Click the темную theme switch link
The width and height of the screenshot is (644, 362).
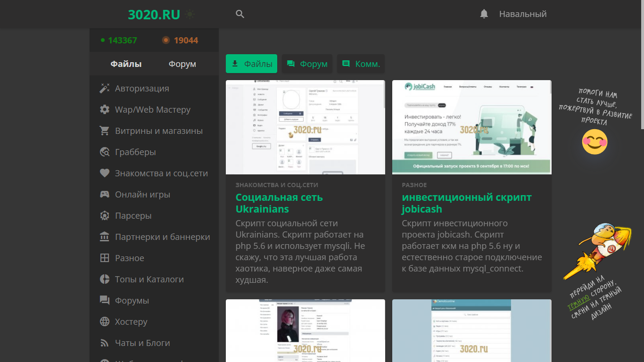[x=578, y=301]
